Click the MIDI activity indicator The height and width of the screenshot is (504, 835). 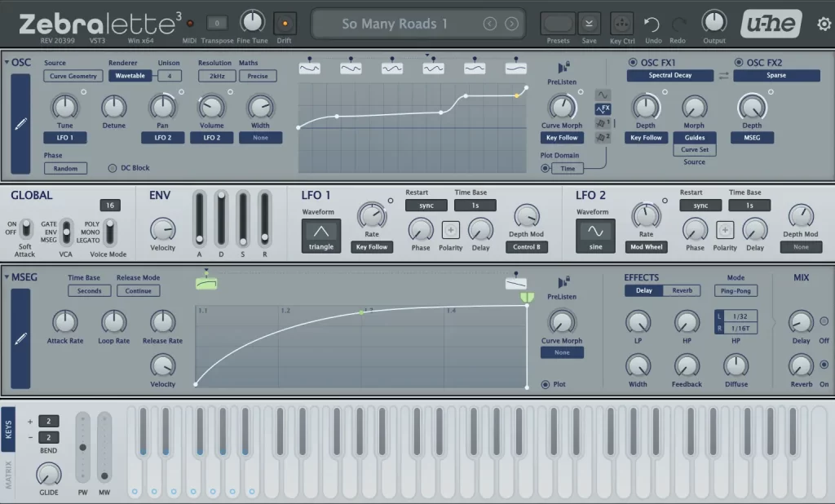click(x=189, y=24)
